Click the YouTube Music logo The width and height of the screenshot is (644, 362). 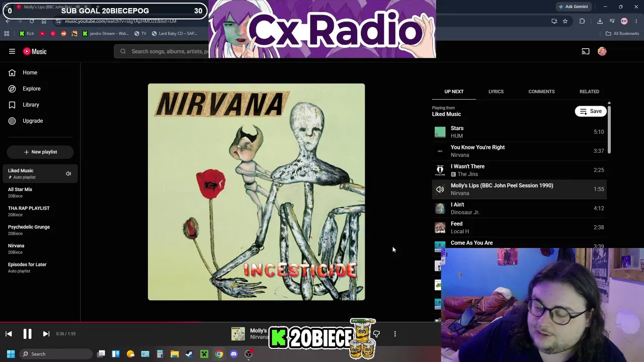click(35, 51)
